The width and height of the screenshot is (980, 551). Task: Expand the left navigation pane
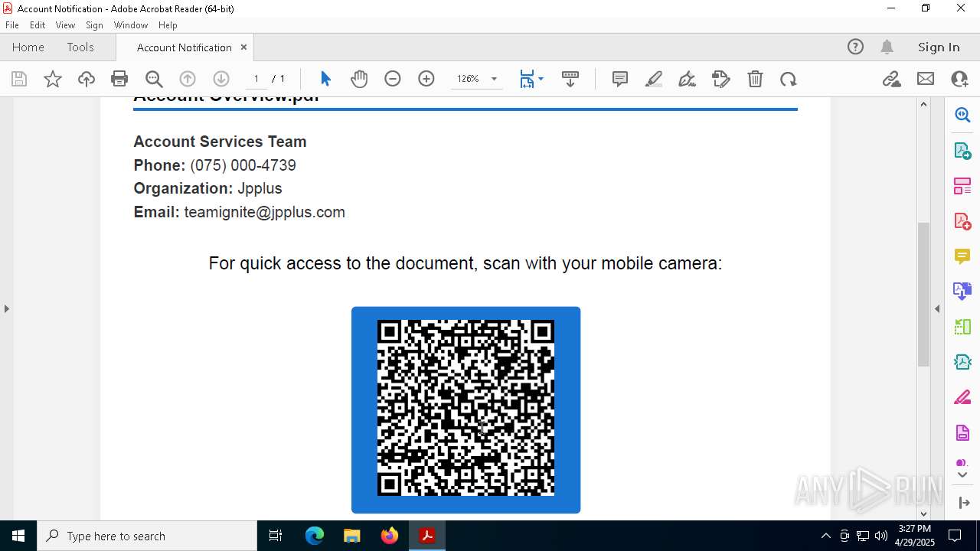pyautogui.click(x=6, y=308)
